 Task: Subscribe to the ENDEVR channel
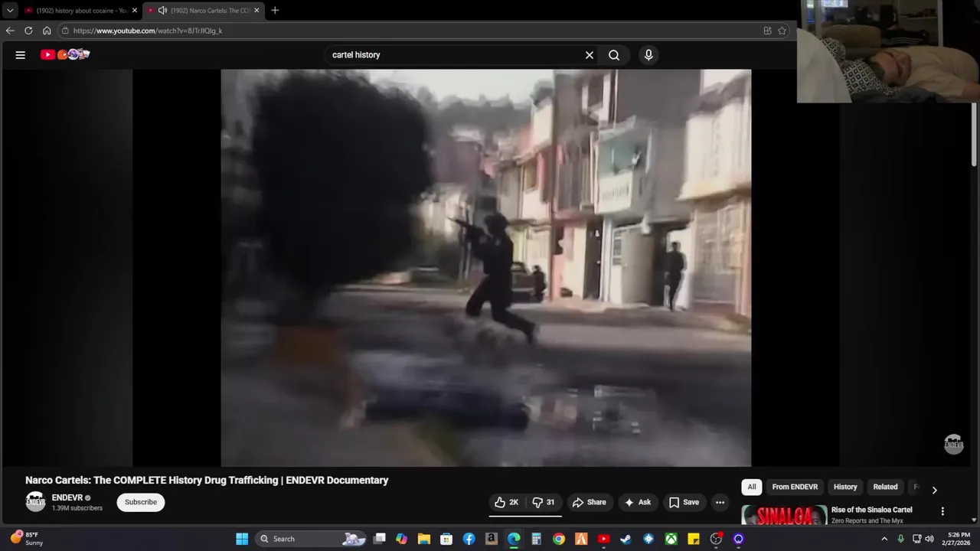click(x=141, y=502)
